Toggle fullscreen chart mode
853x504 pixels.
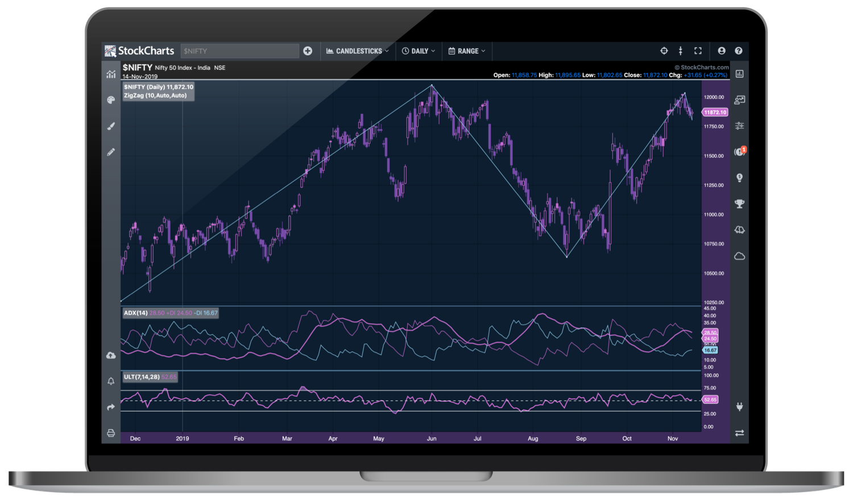pos(698,51)
